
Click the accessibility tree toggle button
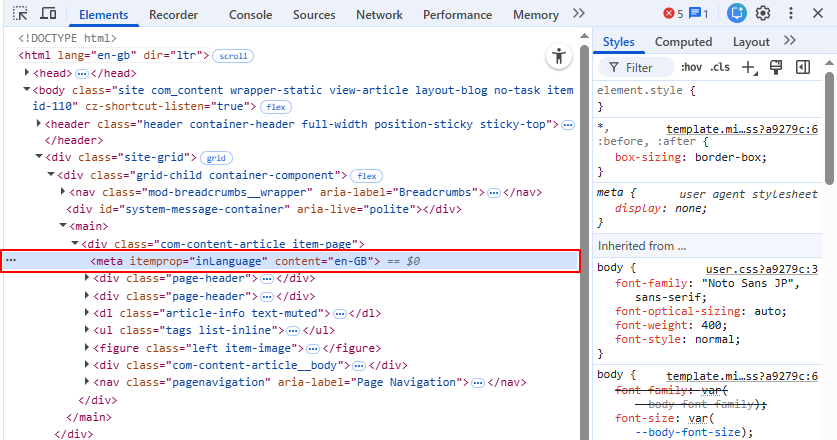pos(559,56)
